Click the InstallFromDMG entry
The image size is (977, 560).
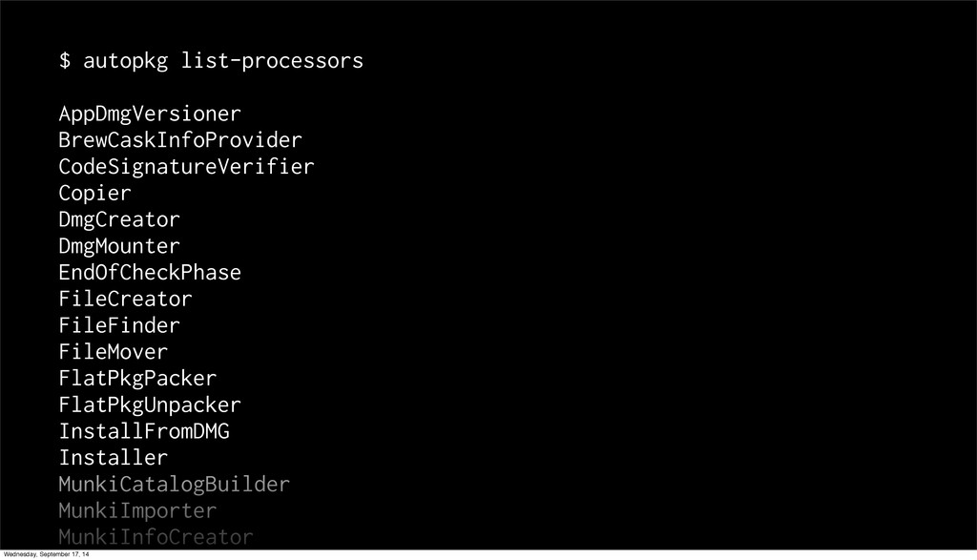(x=144, y=431)
